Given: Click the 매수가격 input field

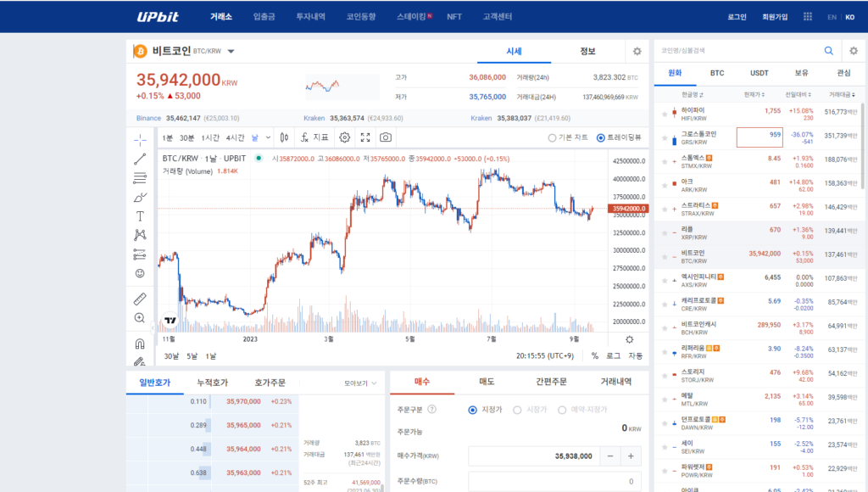Looking at the screenshot, I should (534, 456).
